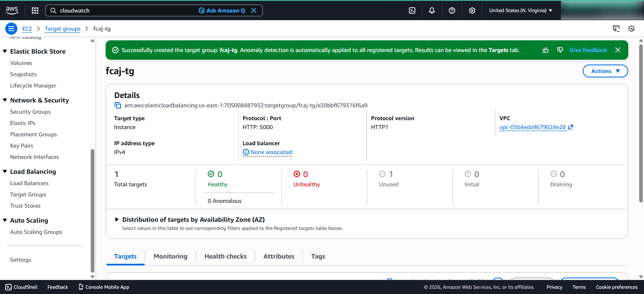Click the Initial clock status icon
644x294 pixels.
click(468, 174)
